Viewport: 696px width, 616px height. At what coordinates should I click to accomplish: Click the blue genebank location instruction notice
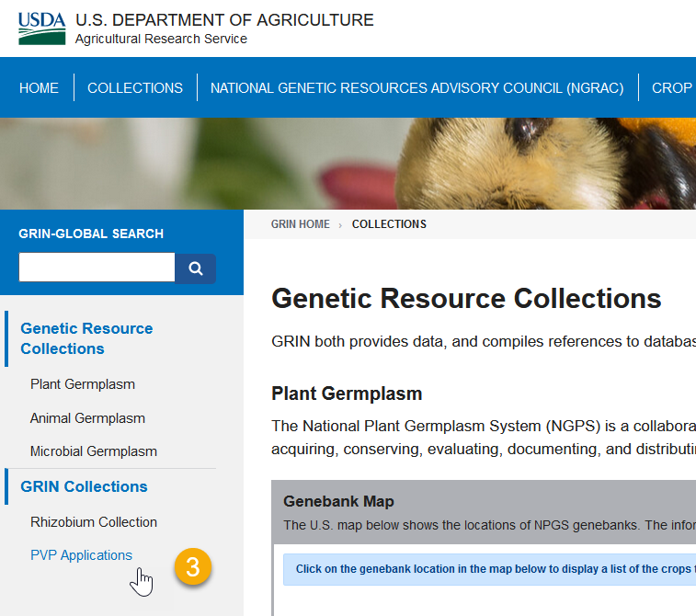tap(490, 569)
